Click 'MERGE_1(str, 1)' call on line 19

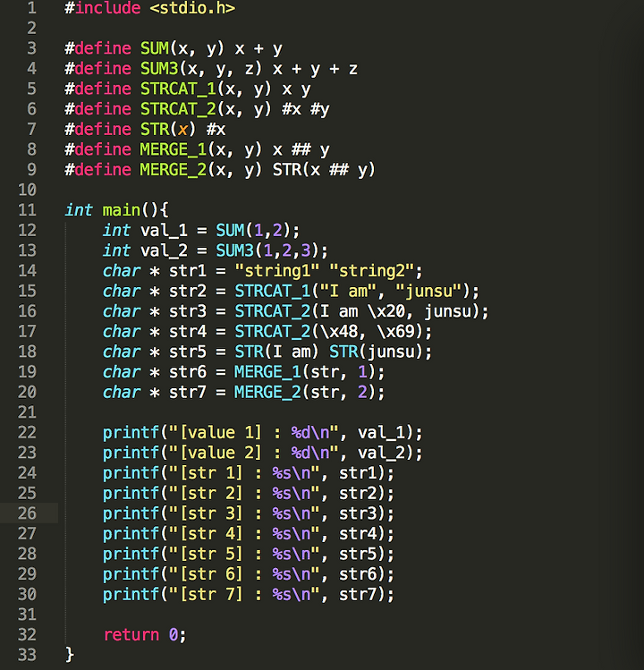[x=305, y=372]
